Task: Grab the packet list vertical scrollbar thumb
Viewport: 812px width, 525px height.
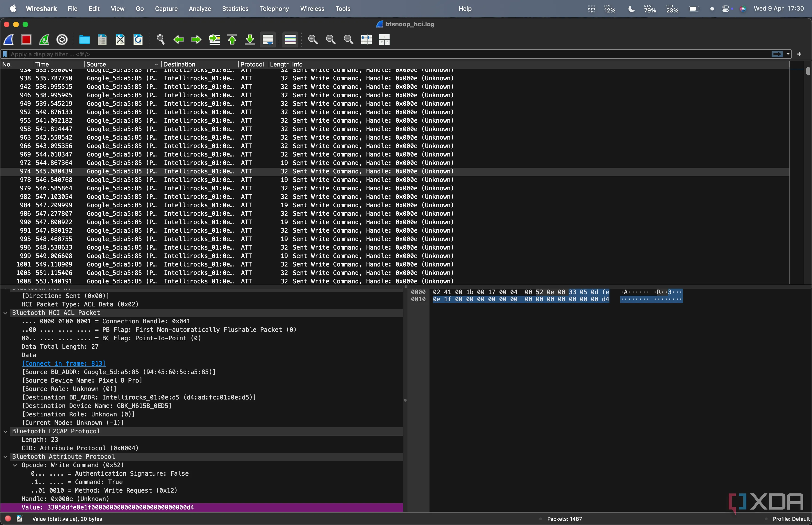Action: click(x=808, y=71)
